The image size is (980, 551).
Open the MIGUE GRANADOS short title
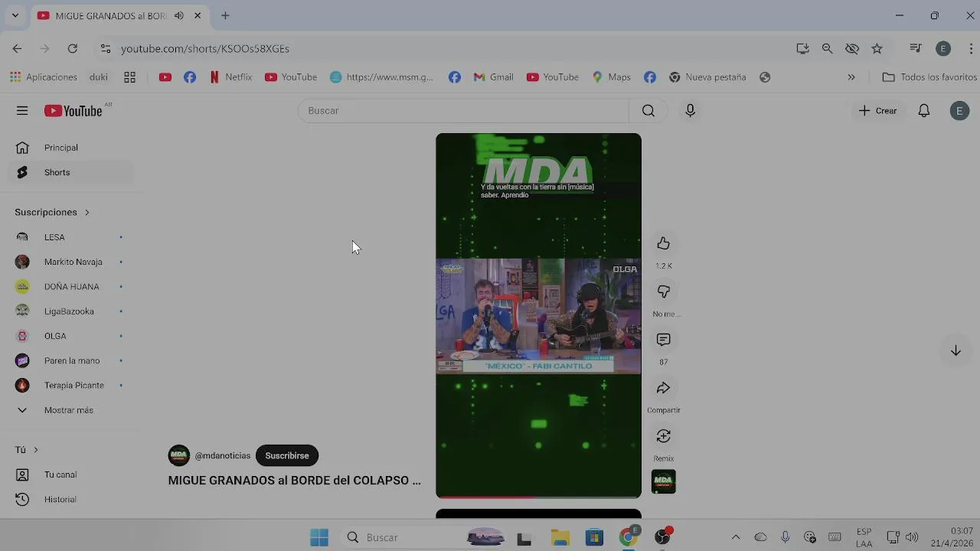[295, 481]
